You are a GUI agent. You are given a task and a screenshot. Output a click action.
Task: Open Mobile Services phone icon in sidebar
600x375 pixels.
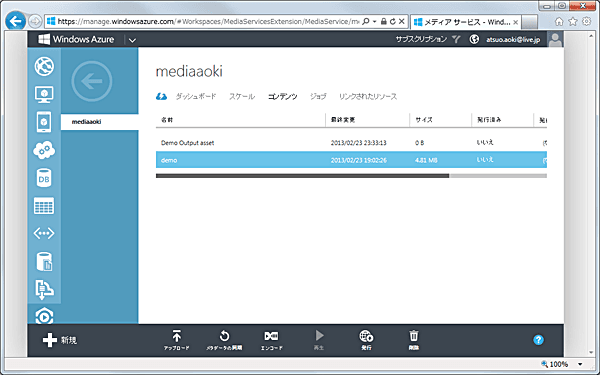(44, 122)
